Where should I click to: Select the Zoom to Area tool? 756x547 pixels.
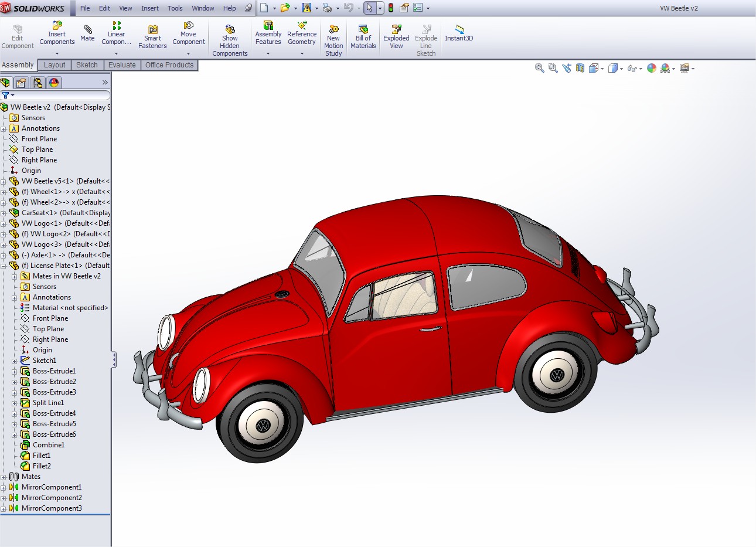(553, 69)
